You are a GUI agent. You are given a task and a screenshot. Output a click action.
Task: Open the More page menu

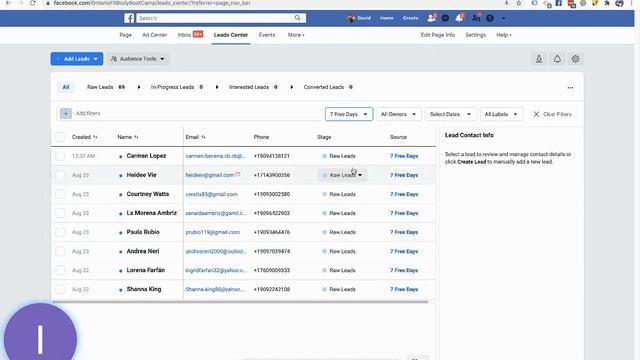(x=296, y=35)
